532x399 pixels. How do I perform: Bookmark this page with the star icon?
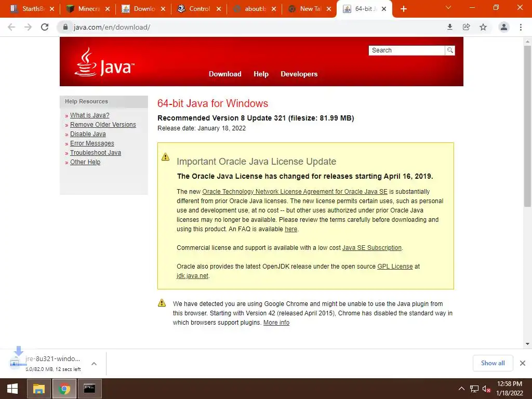[x=483, y=27]
